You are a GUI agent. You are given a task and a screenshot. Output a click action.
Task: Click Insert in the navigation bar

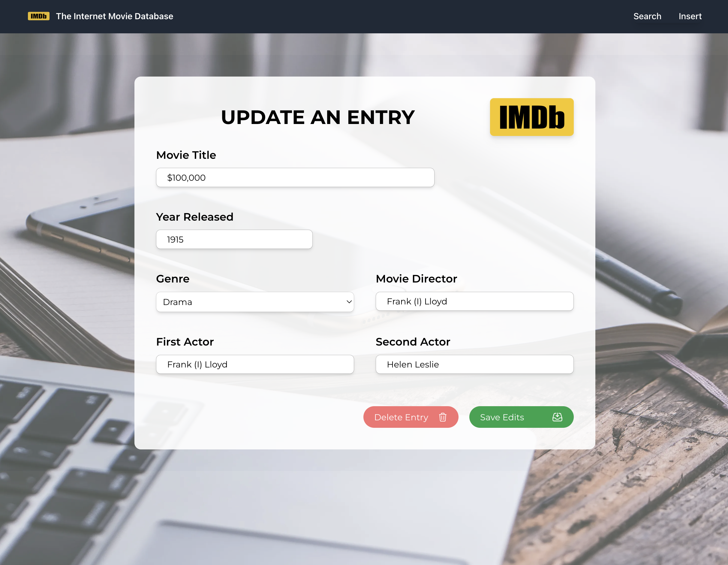[690, 16]
